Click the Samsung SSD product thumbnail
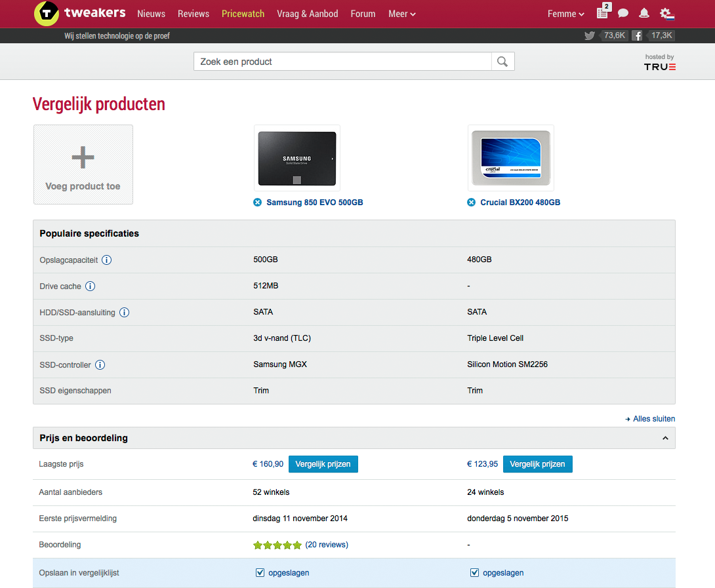The width and height of the screenshot is (715, 588). pos(297,158)
